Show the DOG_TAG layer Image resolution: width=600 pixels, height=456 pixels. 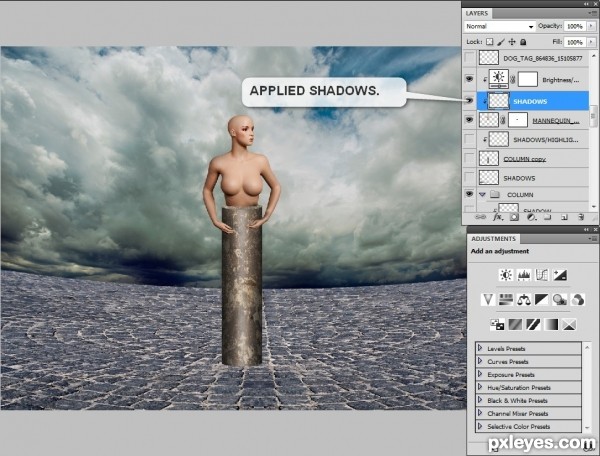(x=469, y=58)
